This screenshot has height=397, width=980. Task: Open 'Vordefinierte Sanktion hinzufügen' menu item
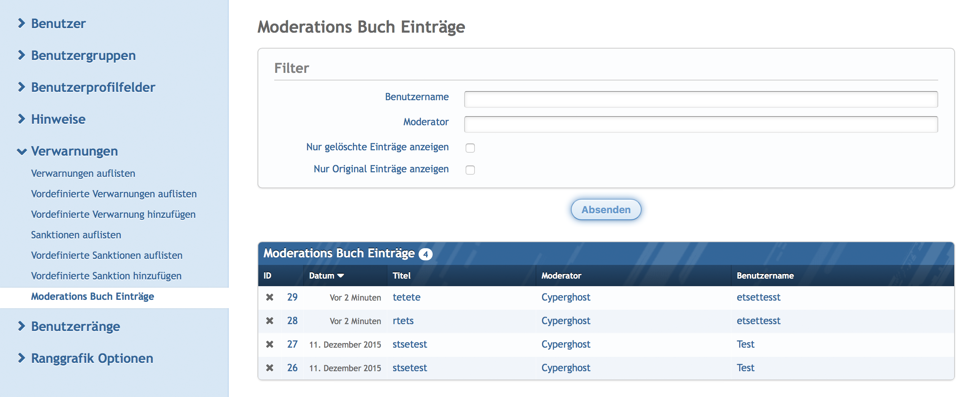coord(106,276)
